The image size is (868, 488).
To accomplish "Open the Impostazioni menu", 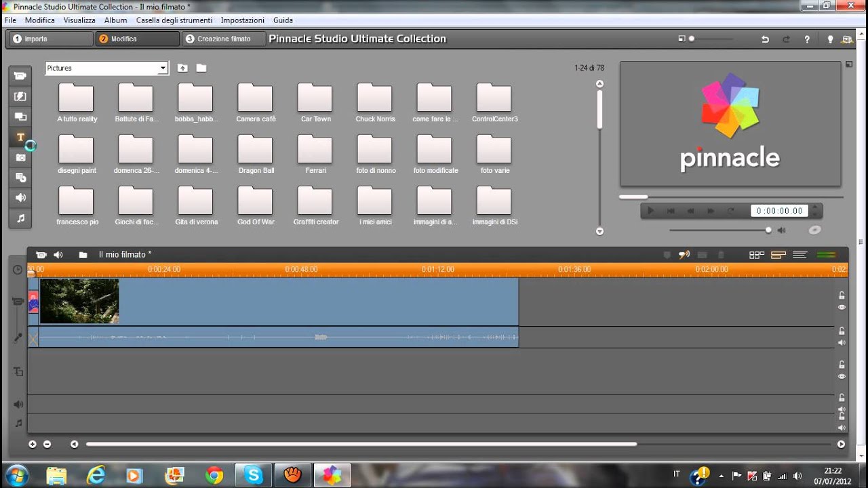I will (243, 20).
